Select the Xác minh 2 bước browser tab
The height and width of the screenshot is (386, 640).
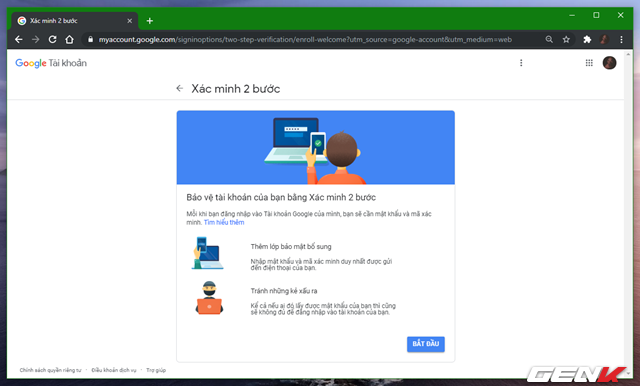pyautogui.click(x=75, y=21)
